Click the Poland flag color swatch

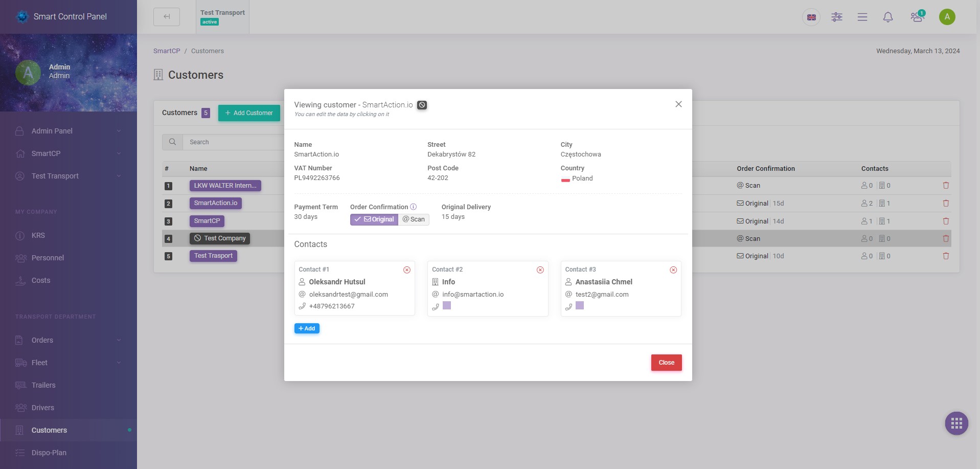click(565, 178)
